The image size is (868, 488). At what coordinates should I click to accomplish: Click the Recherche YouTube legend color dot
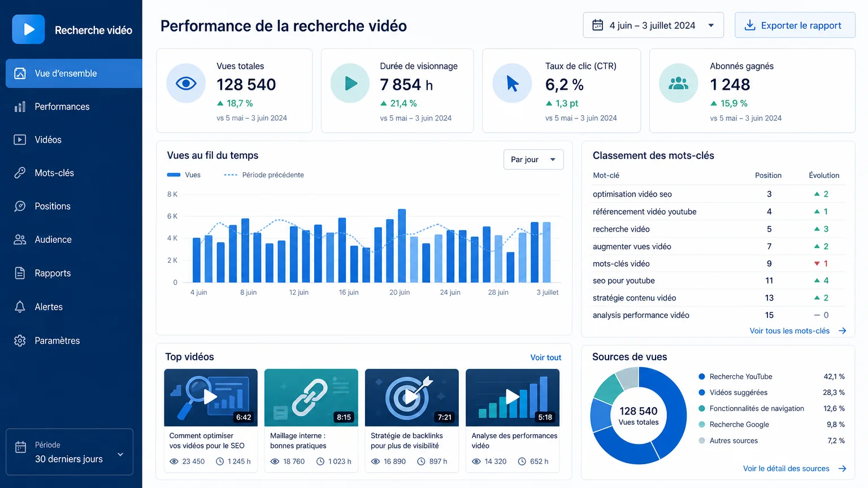(702, 377)
